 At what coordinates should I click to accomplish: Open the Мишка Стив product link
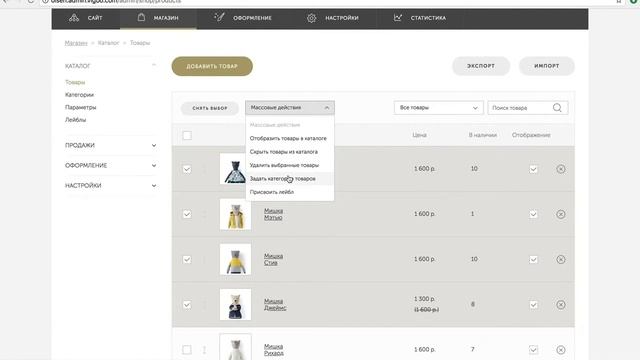point(273,259)
